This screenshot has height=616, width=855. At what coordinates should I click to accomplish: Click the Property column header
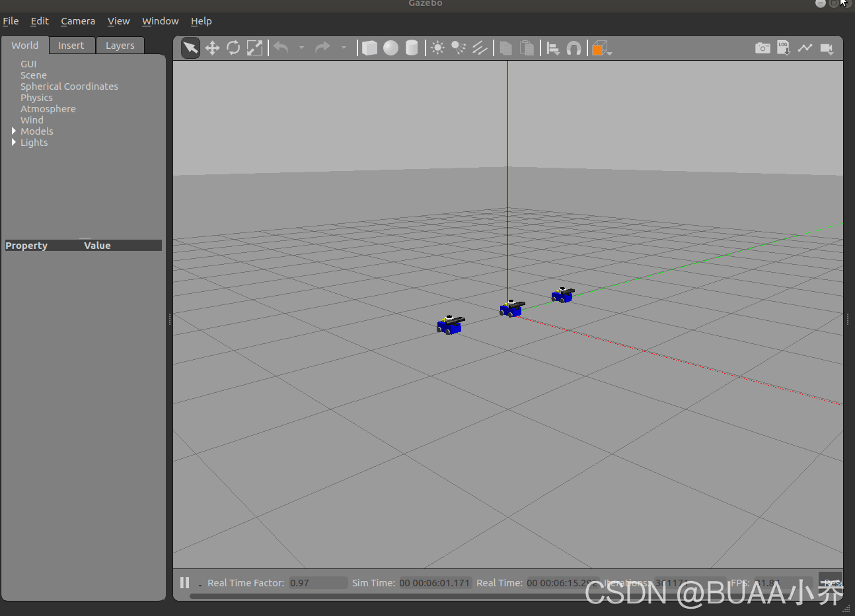click(26, 246)
